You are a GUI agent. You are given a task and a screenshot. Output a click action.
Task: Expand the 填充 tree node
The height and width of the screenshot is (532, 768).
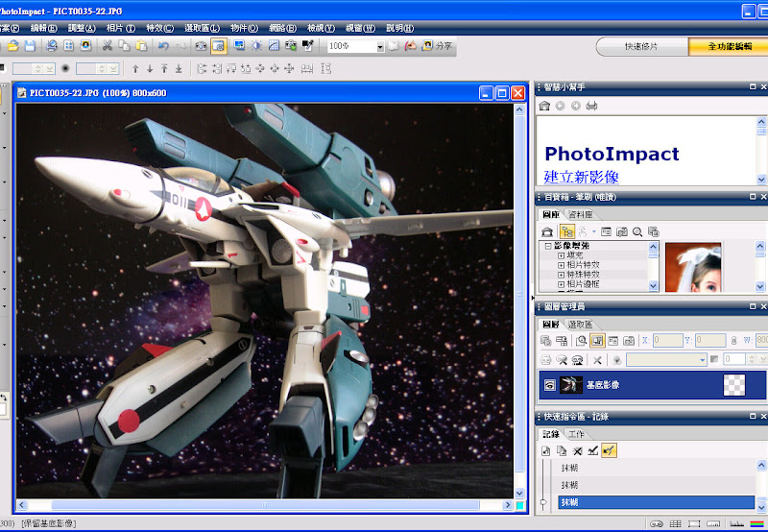tap(562, 255)
